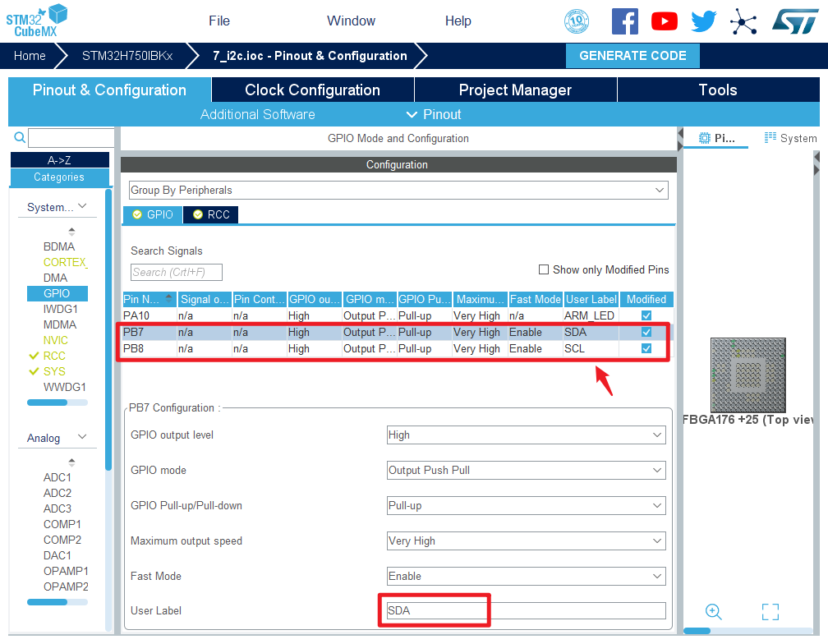
Task: Click the ST community network icon
Action: [x=743, y=21]
